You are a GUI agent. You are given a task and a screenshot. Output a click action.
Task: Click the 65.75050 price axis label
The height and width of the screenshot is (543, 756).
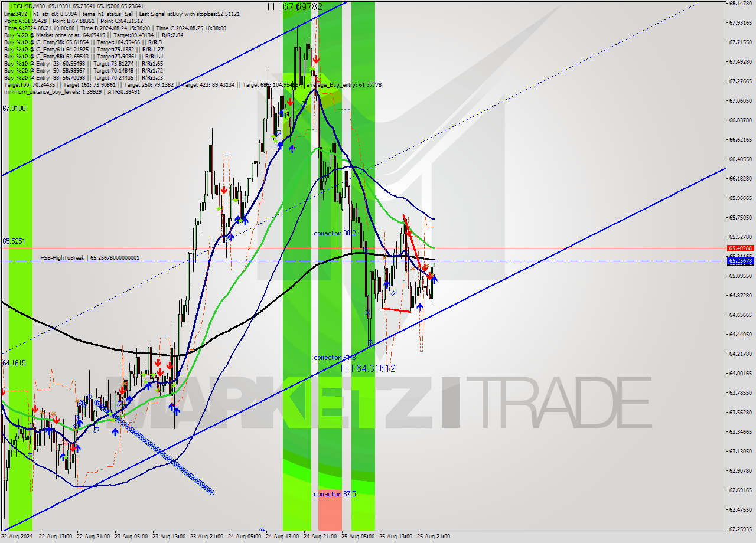point(741,217)
